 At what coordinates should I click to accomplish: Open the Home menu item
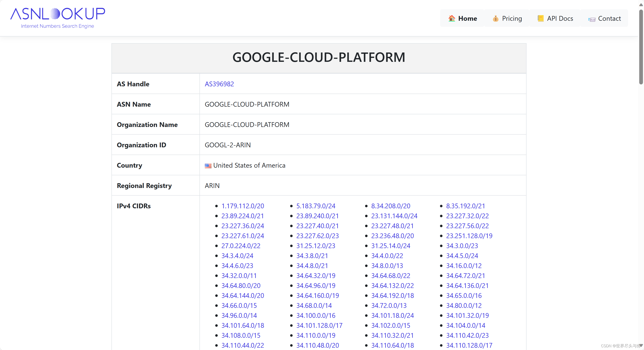point(462,18)
